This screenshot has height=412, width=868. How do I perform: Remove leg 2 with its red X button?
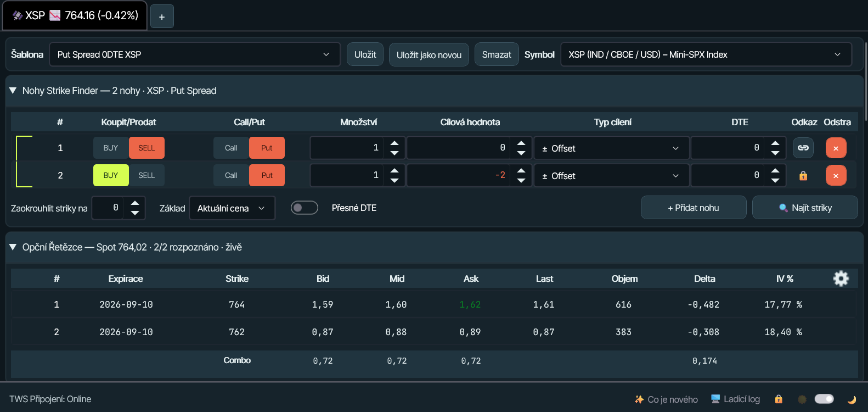(x=836, y=175)
